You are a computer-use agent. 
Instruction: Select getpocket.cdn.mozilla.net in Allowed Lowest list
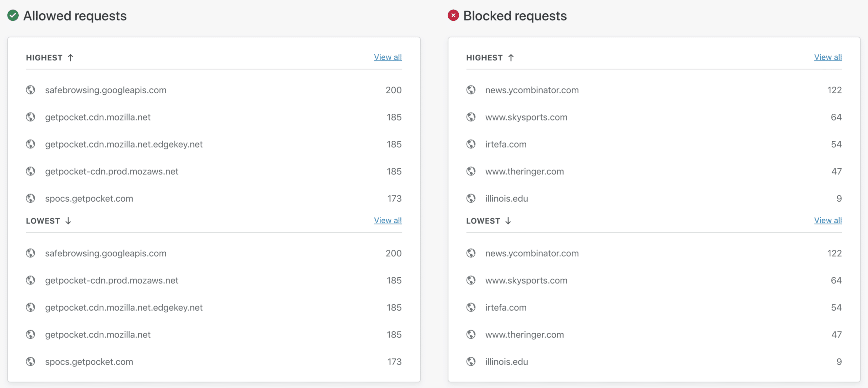[98, 335]
